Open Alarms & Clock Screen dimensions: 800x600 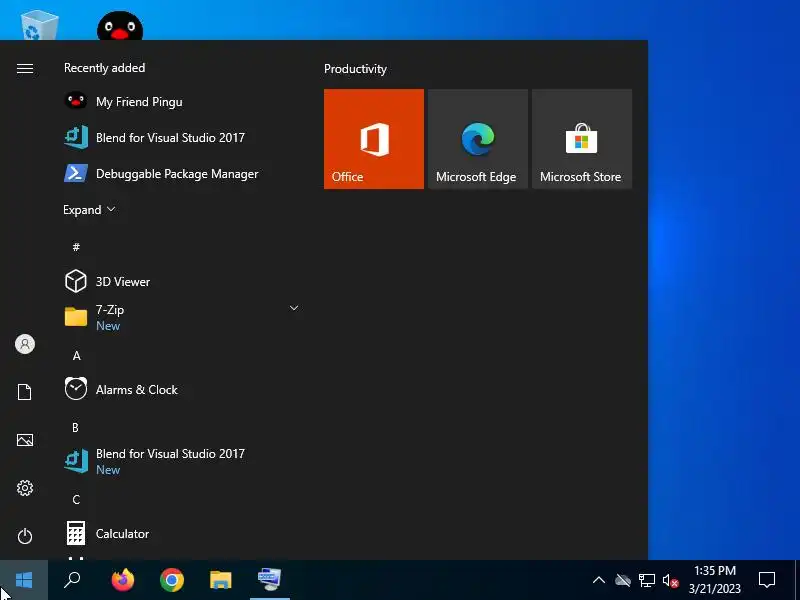pyautogui.click(x=181, y=389)
